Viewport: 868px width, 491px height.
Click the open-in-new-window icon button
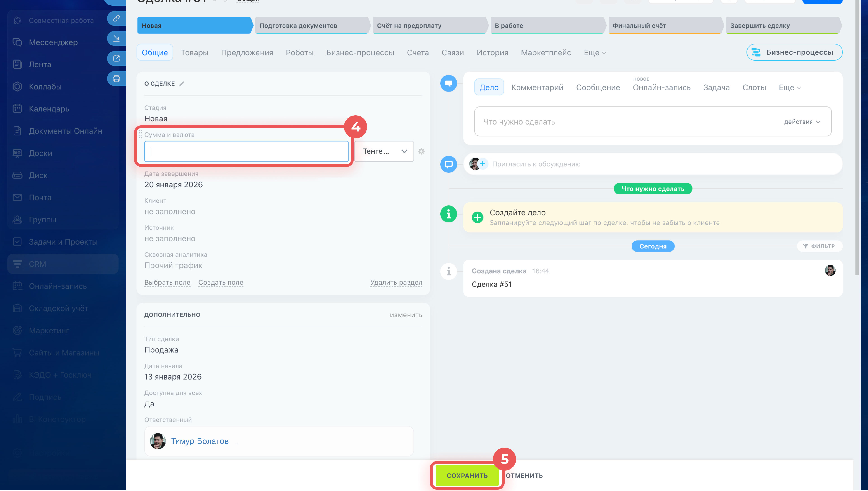(x=116, y=58)
